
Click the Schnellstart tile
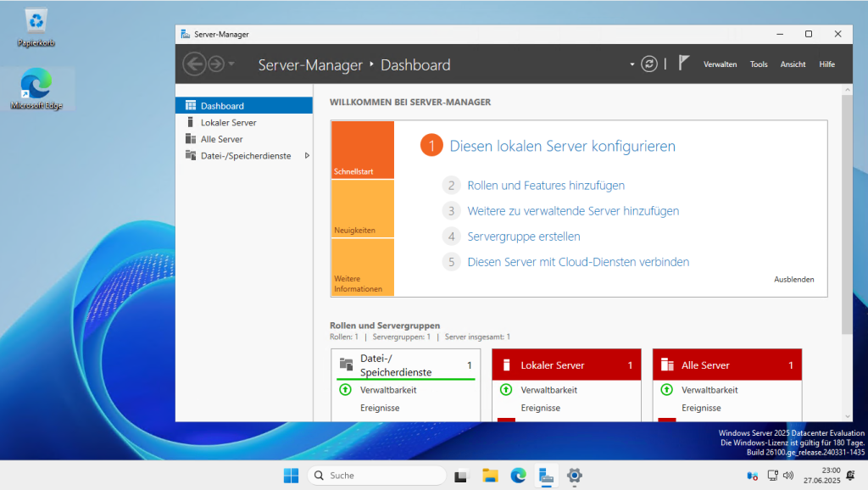pyautogui.click(x=363, y=149)
